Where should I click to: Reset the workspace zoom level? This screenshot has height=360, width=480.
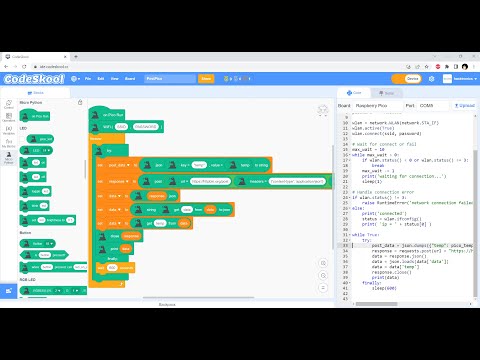(323, 288)
